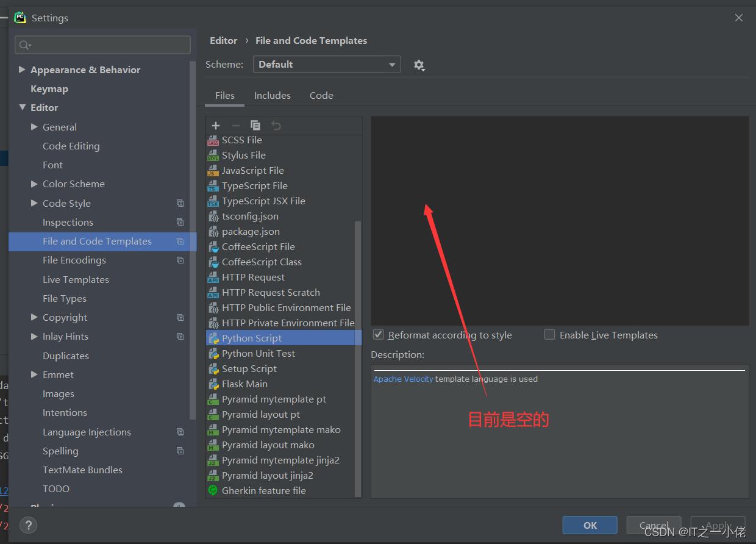The height and width of the screenshot is (544, 756).
Task: Select Setup Script template
Action: (x=249, y=369)
